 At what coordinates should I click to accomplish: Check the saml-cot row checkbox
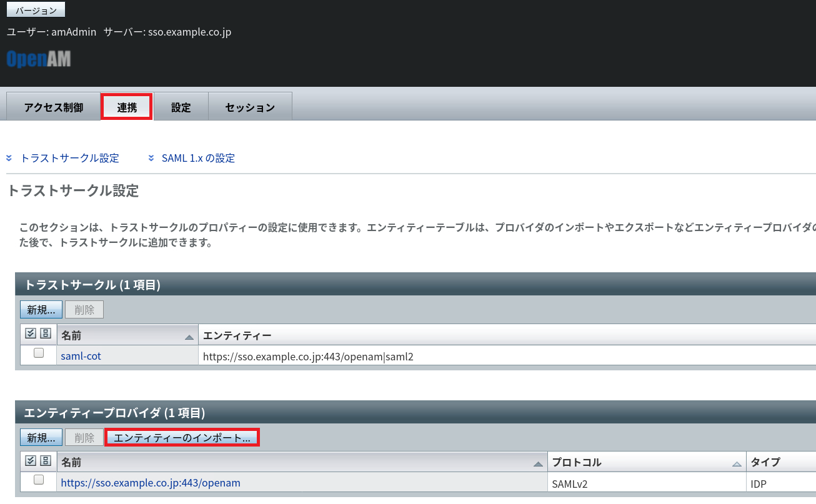(39, 353)
